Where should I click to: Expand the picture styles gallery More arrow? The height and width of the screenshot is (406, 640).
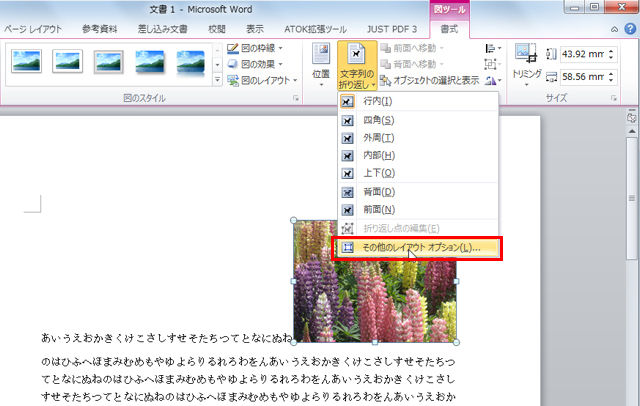pyautogui.click(x=217, y=80)
